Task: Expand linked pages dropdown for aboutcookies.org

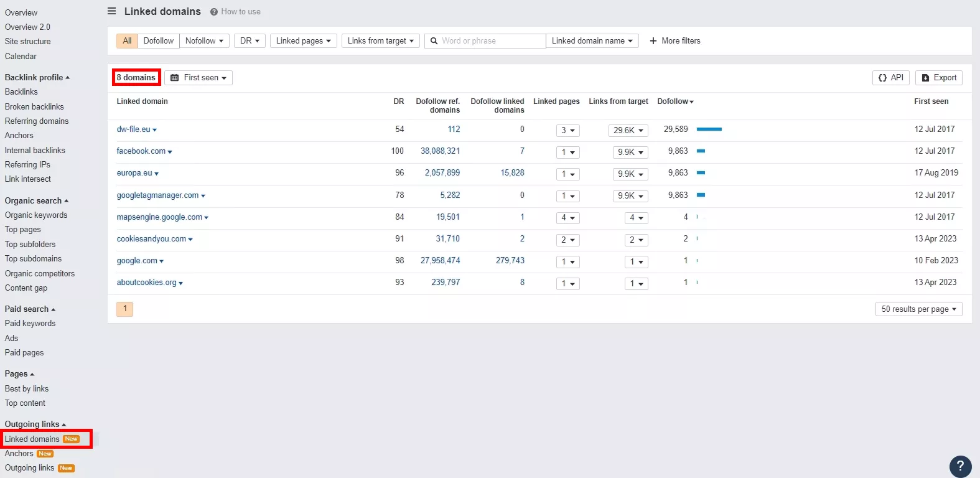Action: (x=568, y=284)
